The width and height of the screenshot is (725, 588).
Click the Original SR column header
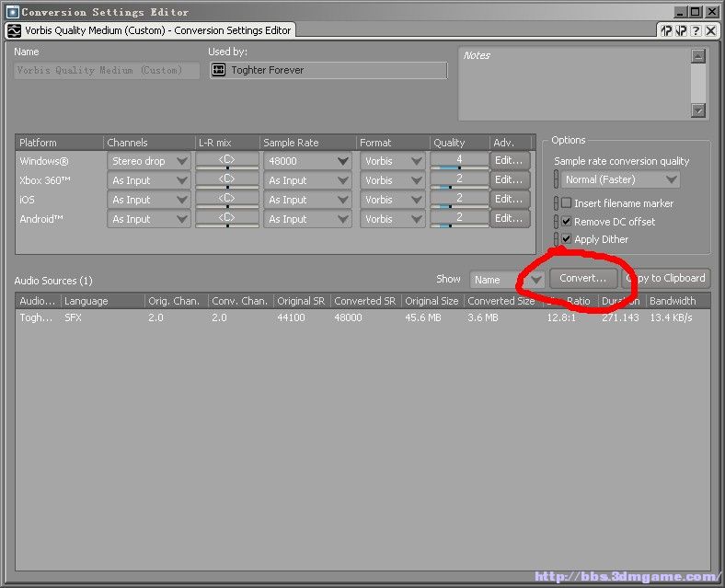click(302, 301)
